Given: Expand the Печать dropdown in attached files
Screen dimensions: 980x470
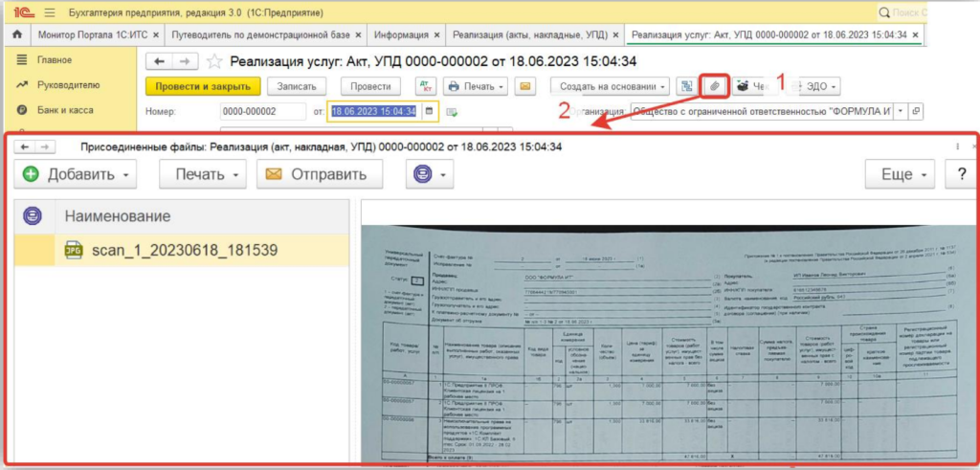Looking at the screenshot, I should pyautogui.click(x=235, y=175).
